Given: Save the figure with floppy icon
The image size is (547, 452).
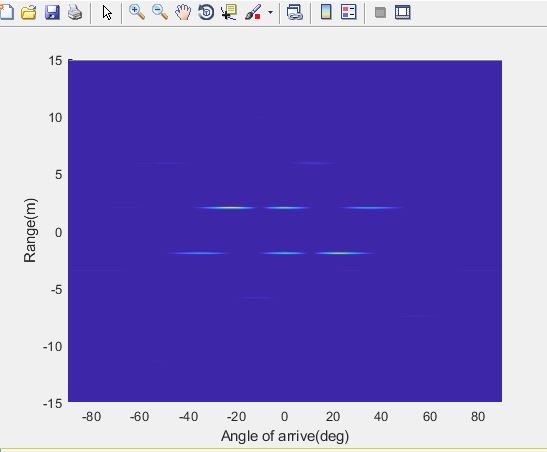Looking at the screenshot, I should pyautogui.click(x=52, y=13).
